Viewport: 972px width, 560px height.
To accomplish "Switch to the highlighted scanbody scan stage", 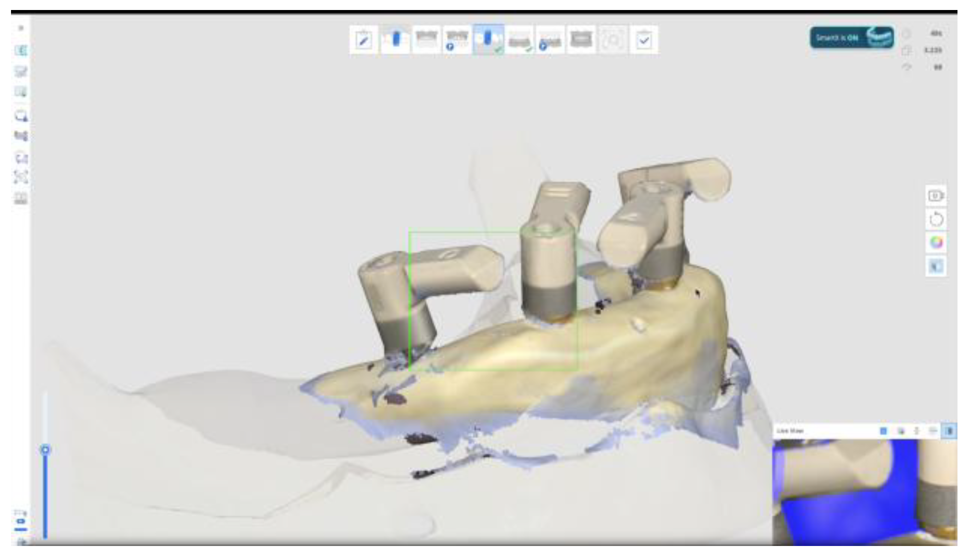I will (x=488, y=40).
